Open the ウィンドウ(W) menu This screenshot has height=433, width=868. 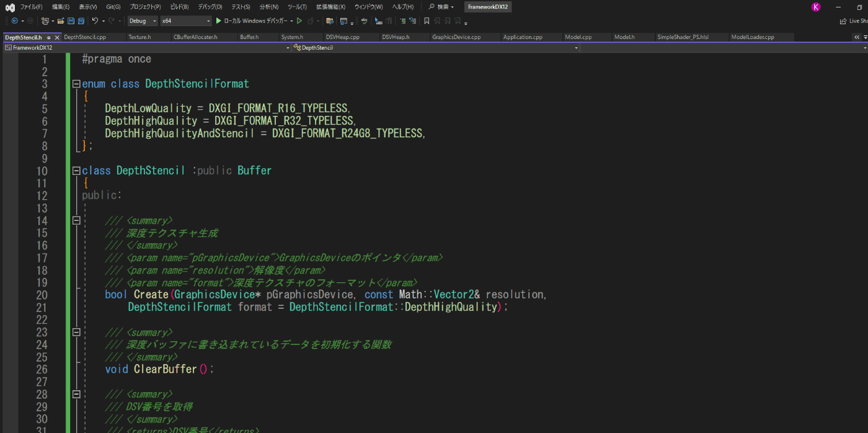[368, 7]
